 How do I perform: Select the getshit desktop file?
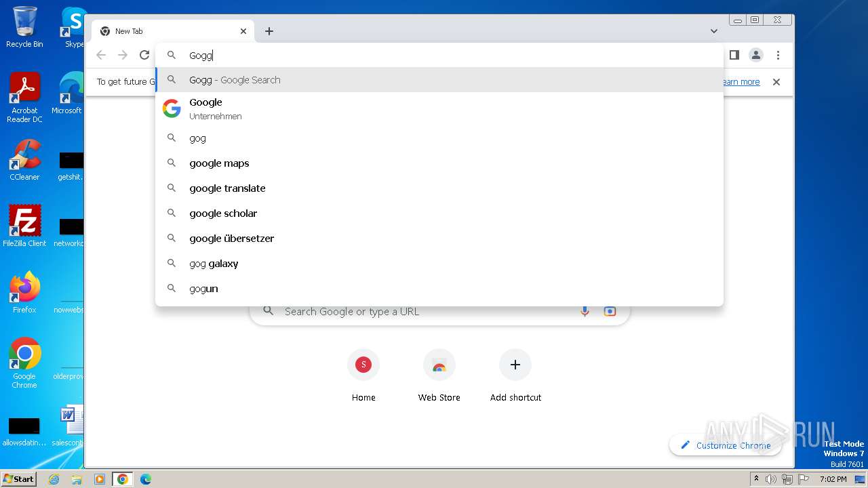coord(71,167)
